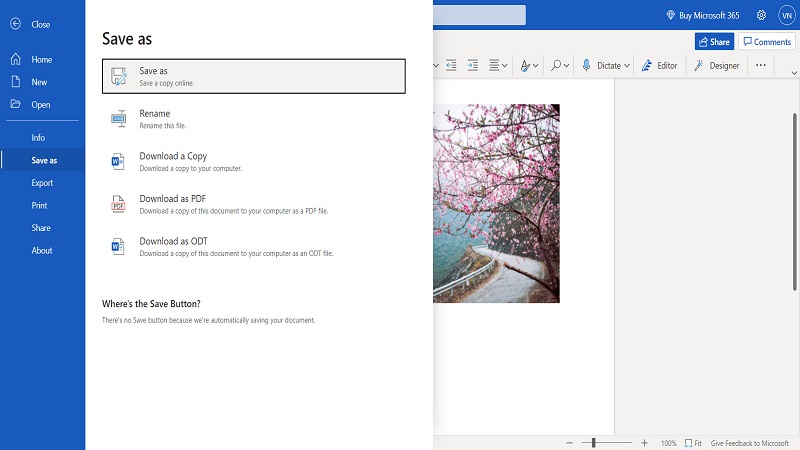Image resolution: width=800 pixels, height=450 pixels.
Task: Expand the dropdown arrow left of indent icons
Action: pyautogui.click(x=436, y=66)
